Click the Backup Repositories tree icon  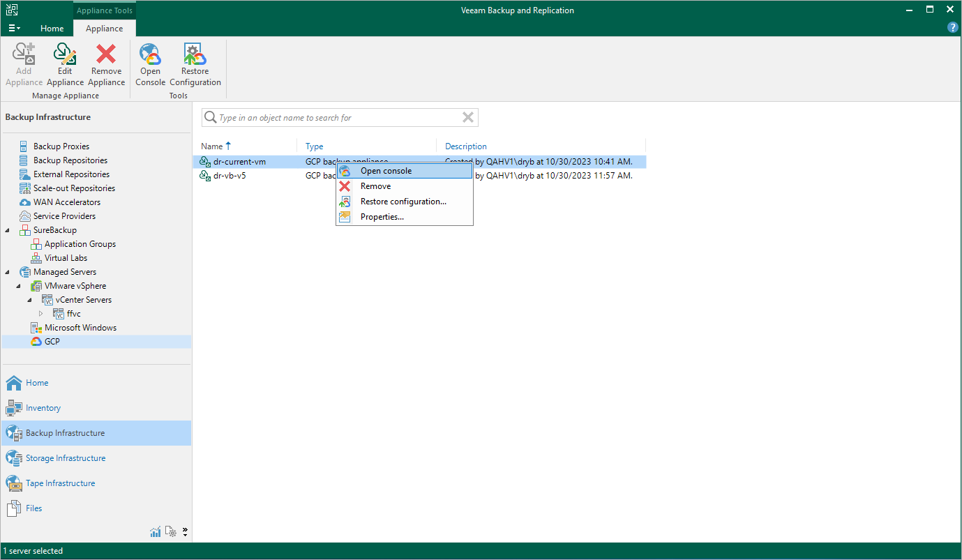pyautogui.click(x=25, y=160)
